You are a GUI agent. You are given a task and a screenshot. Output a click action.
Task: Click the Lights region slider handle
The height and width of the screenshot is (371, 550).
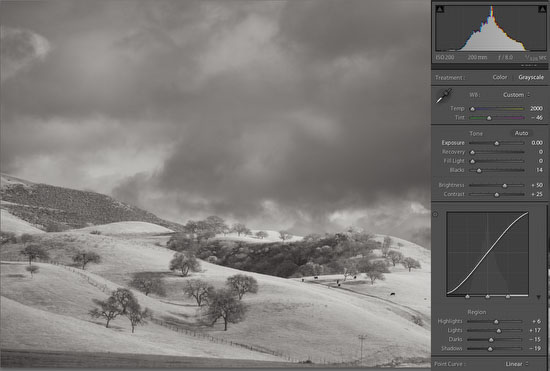[499, 331]
